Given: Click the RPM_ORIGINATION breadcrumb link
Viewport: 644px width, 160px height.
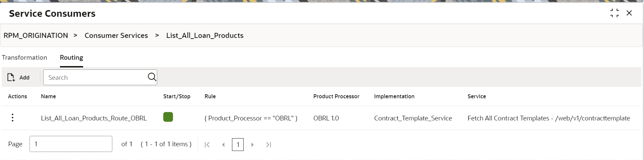Looking at the screenshot, I should (36, 36).
